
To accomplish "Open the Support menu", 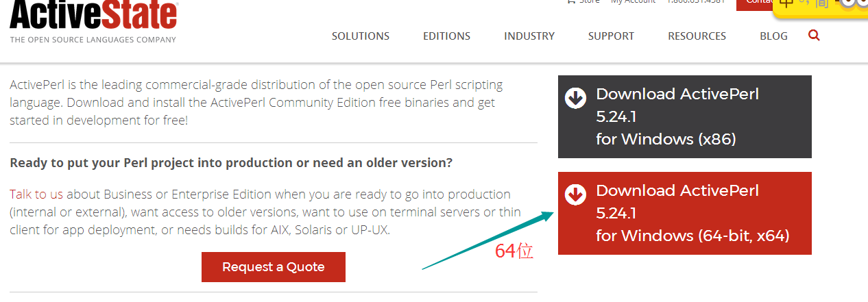I will pos(611,36).
